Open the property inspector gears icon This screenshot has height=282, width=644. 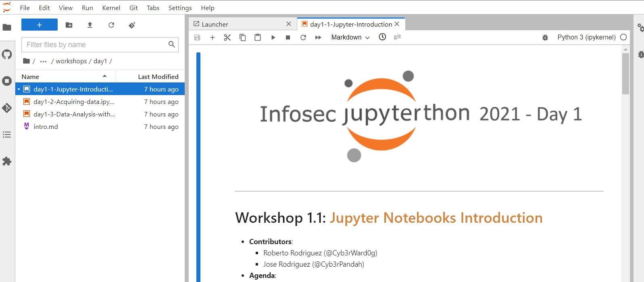point(640,27)
